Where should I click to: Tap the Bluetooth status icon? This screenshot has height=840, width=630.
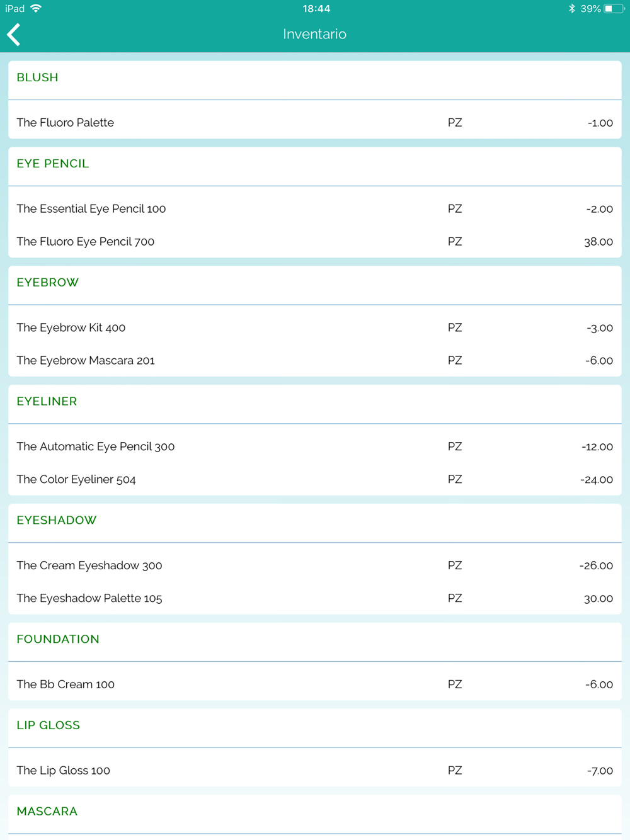pyautogui.click(x=571, y=9)
